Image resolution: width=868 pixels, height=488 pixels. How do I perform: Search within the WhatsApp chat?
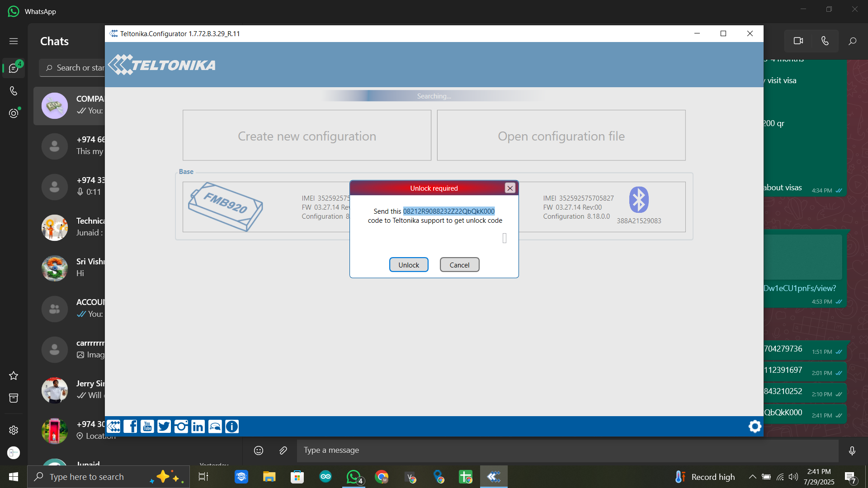tap(852, 41)
